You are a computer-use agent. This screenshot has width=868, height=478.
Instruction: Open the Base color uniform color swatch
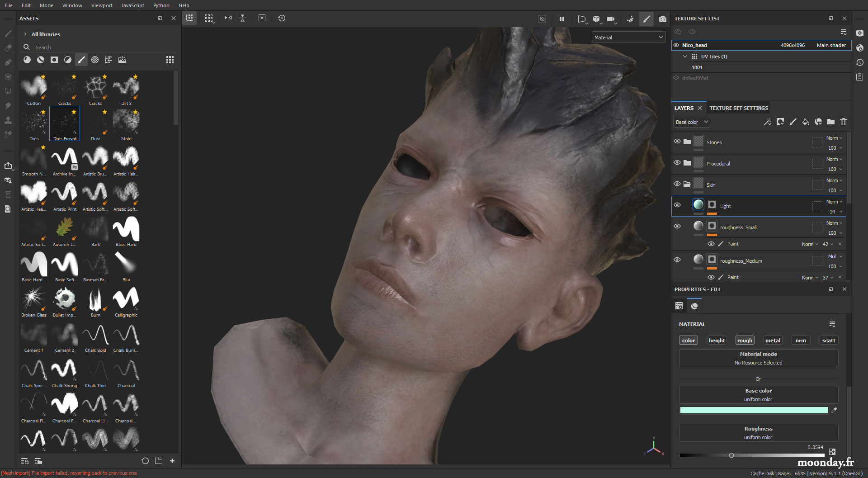point(755,410)
